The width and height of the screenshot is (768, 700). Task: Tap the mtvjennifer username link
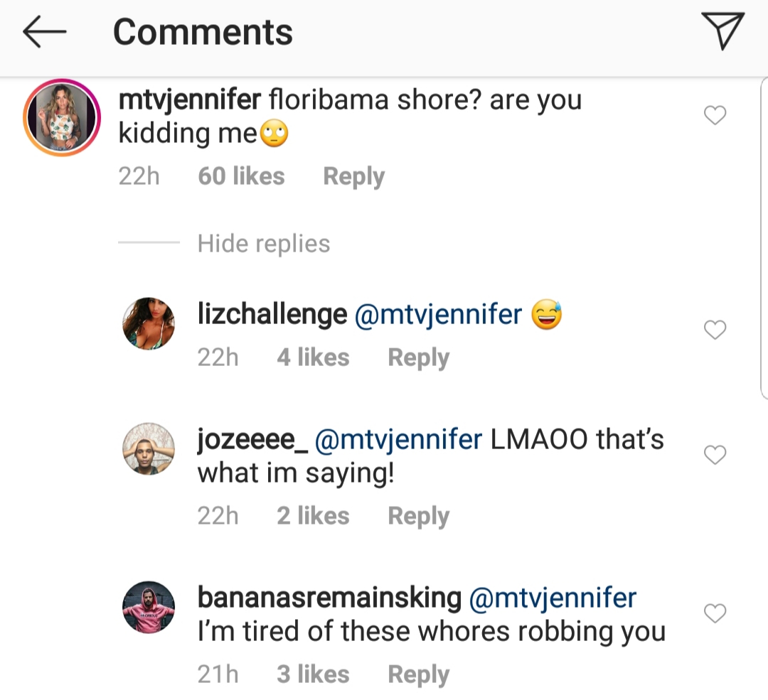(190, 100)
